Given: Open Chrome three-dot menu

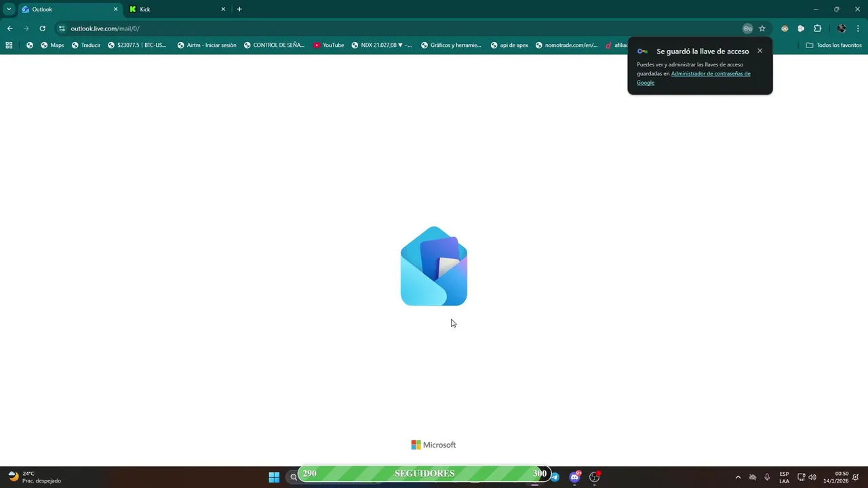Looking at the screenshot, I should click(859, 28).
